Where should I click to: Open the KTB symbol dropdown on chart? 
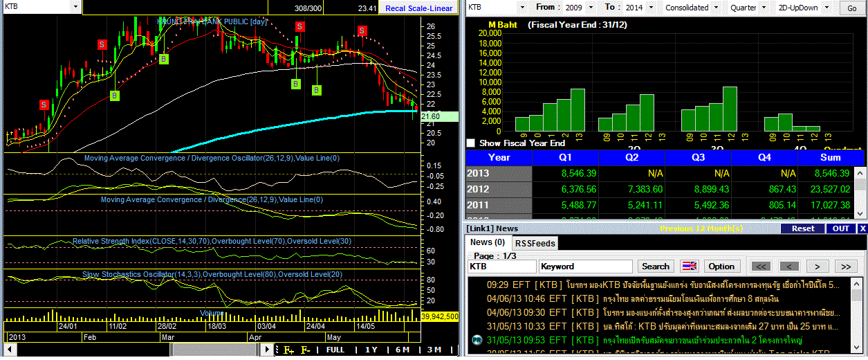(x=75, y=7)
